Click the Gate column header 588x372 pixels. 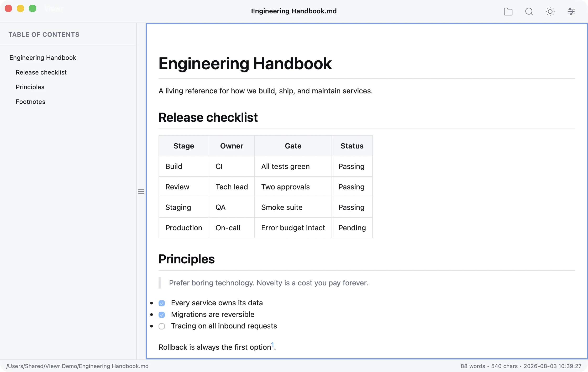tap(293, 146)
